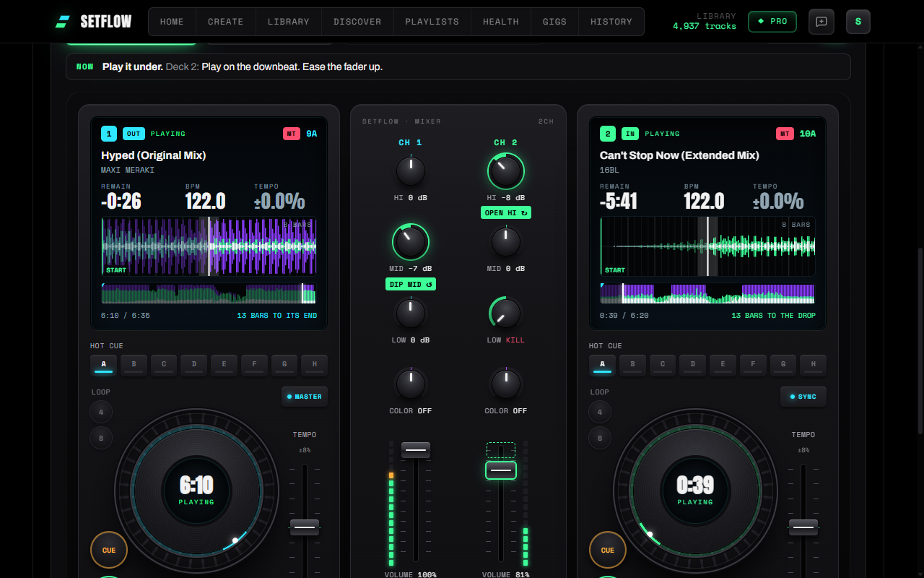Viewport: 924px width, 578px height.
Task: Set 8-beat loop on deck 2
Action: pos(600,438)
